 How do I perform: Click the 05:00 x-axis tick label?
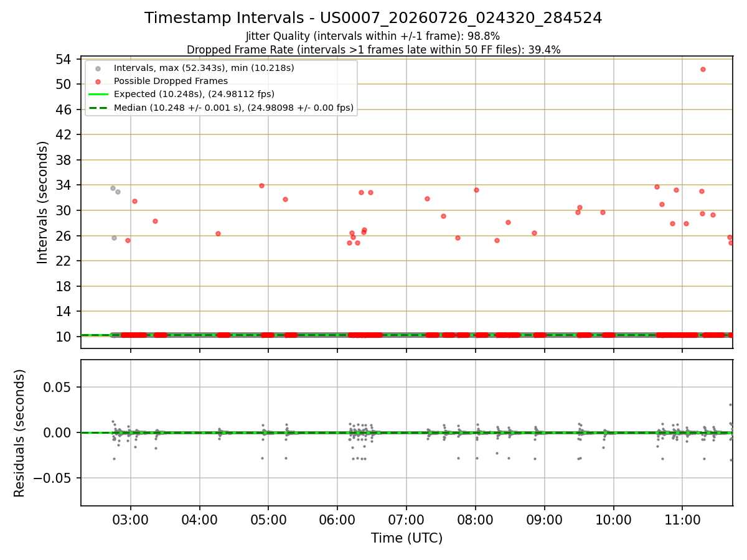(x=268, y=521)
